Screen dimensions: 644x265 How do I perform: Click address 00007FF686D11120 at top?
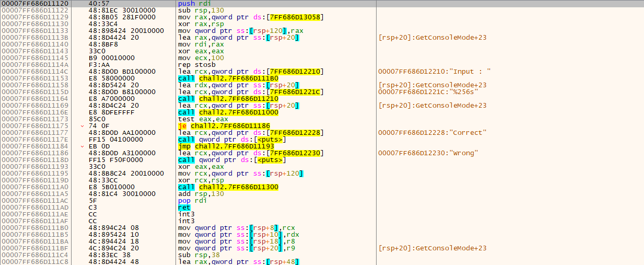pyautogui.click(x=34, y=4)
